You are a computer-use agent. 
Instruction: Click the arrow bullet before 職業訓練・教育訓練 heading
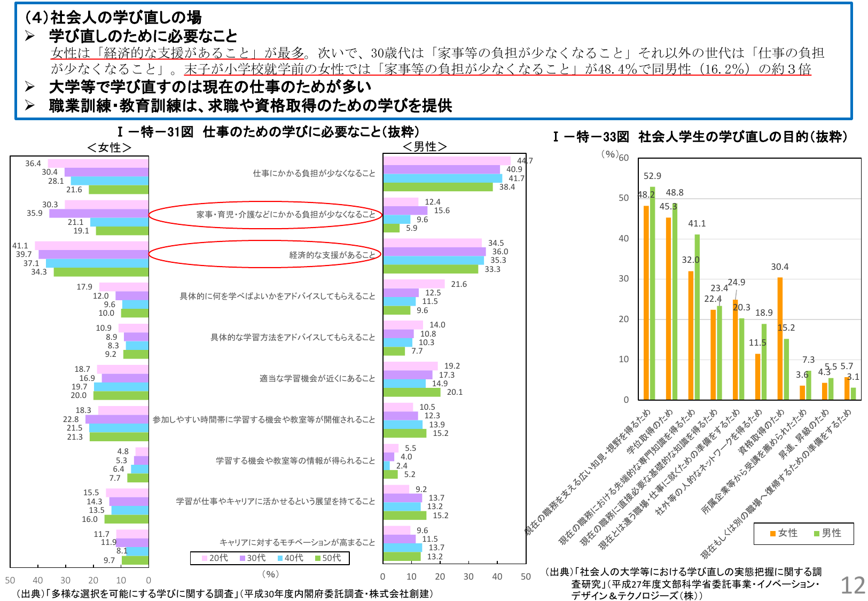click(x=30, y=106)
